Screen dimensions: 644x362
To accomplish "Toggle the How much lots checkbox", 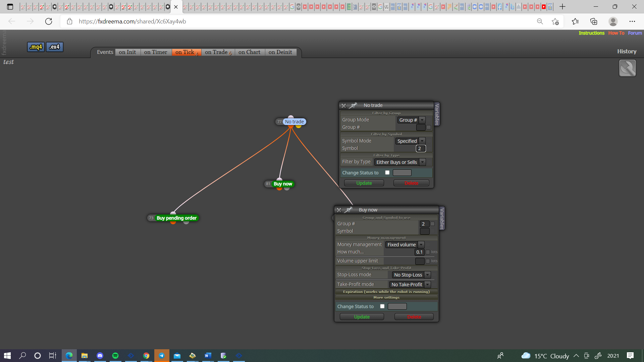I will (x=428, y=252).
